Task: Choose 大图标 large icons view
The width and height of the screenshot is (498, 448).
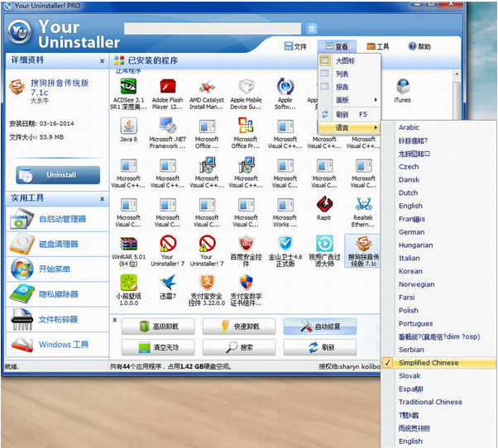Action: pyautogui.click(x=349, y=60)
